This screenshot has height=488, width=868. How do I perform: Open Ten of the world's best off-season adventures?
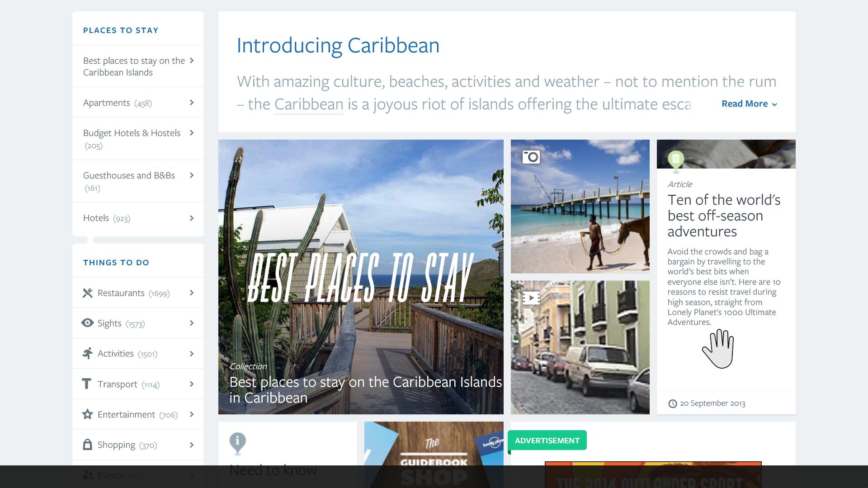724,216
